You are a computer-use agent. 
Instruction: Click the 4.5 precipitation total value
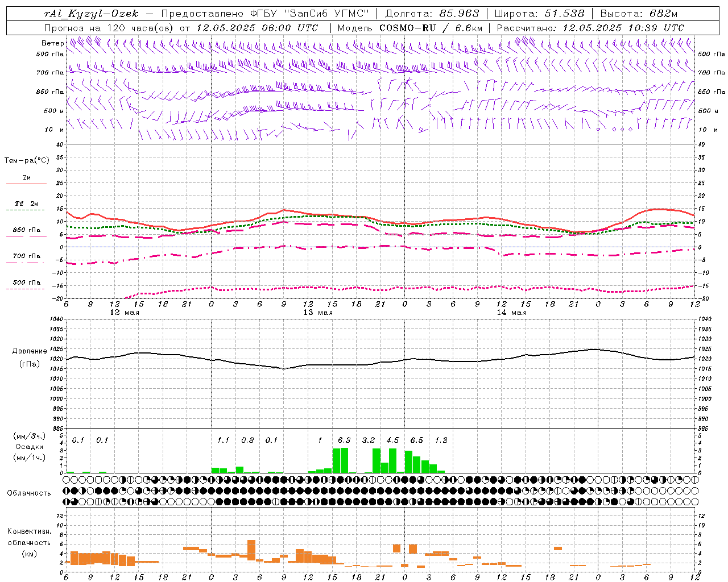click(x=392, y=440)
